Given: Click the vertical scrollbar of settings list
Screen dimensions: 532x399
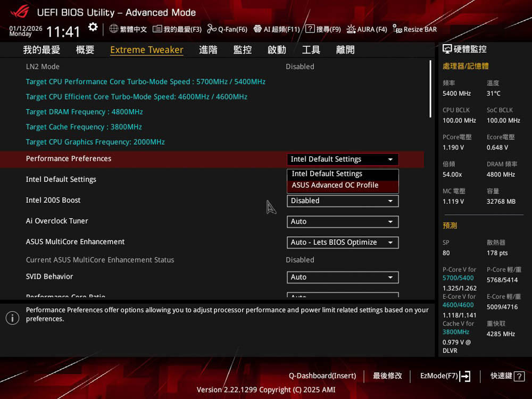Looking at the screenshot, I should [430, 88].
